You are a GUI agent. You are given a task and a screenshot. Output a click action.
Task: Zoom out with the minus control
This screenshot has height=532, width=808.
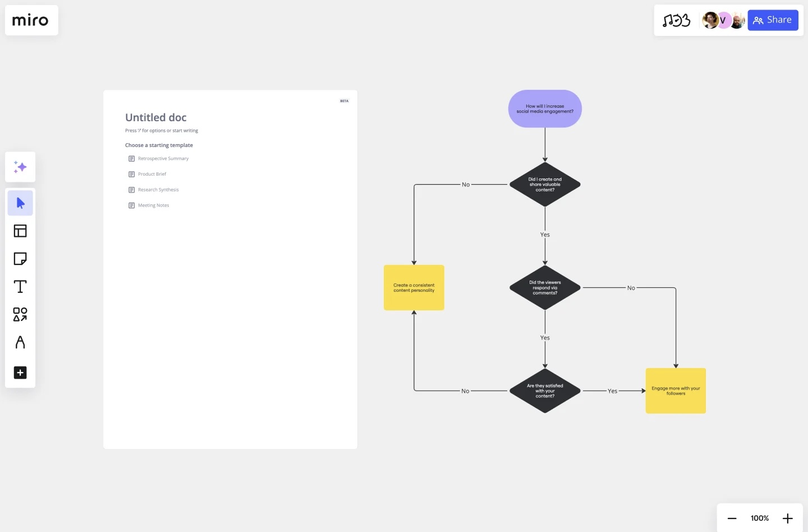point(732,518)
